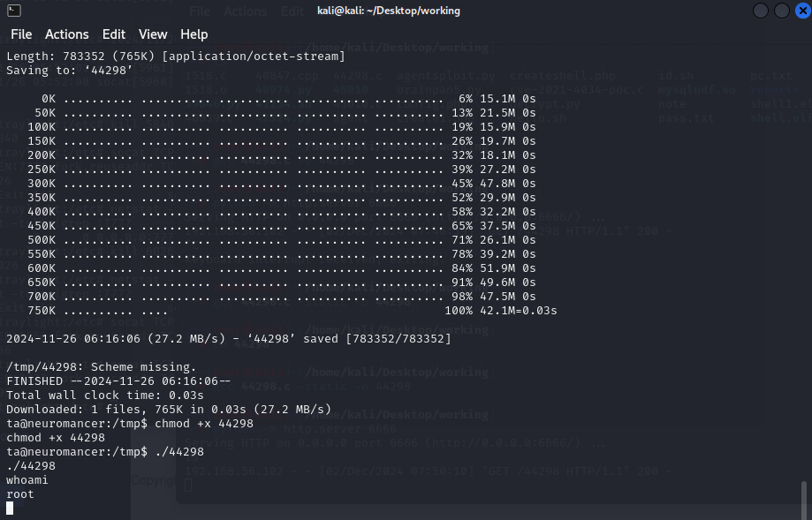
Task: Click the 50K progress row showing 13%
Action: tap(285, 112)
